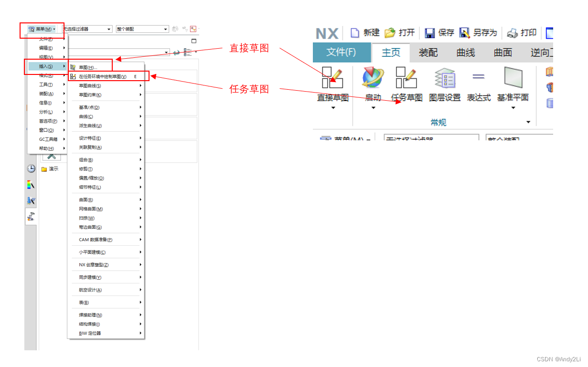Click the 打开 open folder icon
This screenshot has width=588, height=367.
(x=390, y=32)
